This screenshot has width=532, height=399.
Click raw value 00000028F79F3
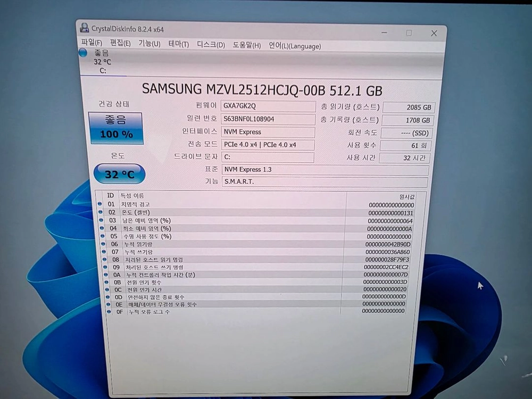click(387, 260)
